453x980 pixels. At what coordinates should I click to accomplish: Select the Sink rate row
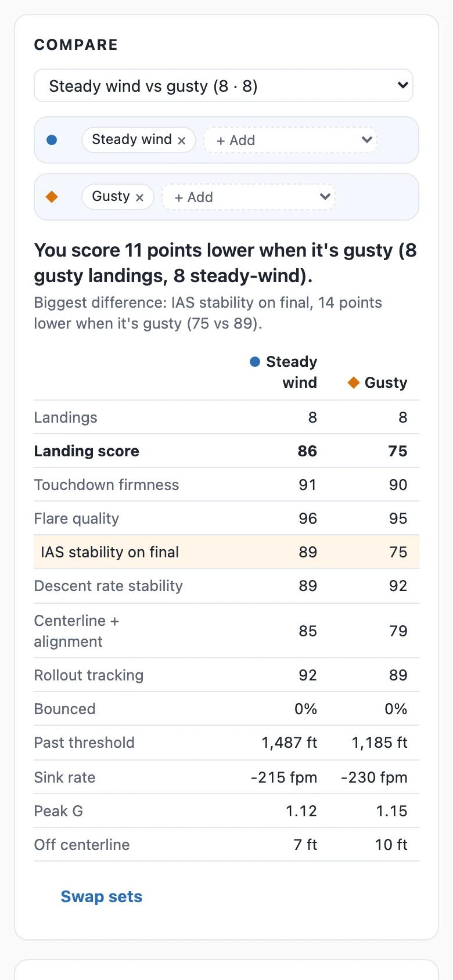(x=227, y=777)
